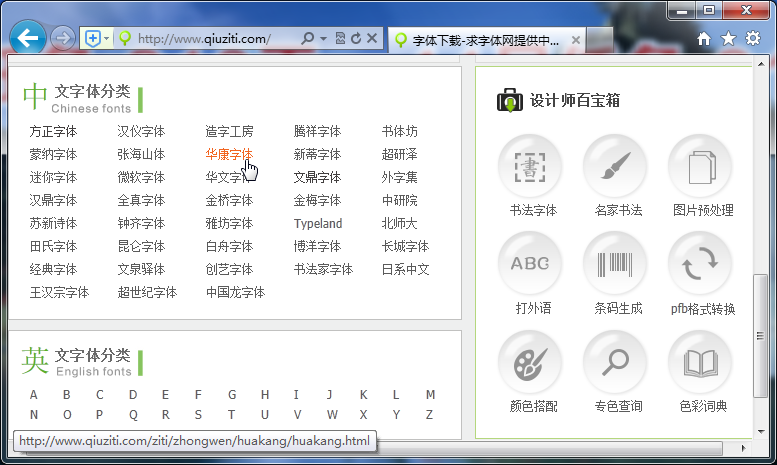Stop loading with the X icon
Screen dimensions: 777x465
[x=372, y=38]
